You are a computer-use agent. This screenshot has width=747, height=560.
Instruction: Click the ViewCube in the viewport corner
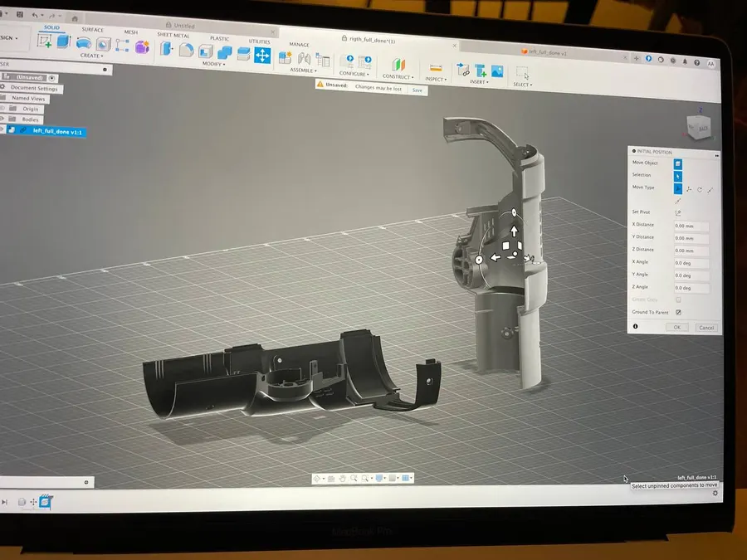tap(699, 127)
